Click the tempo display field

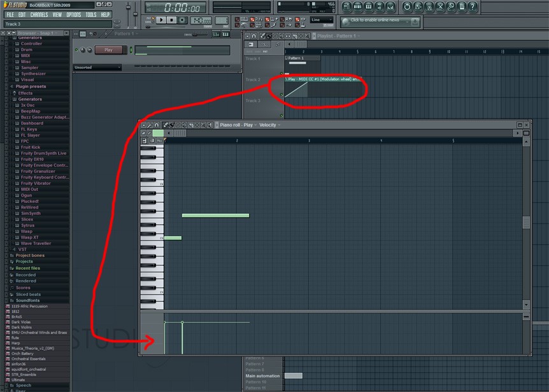201,20
